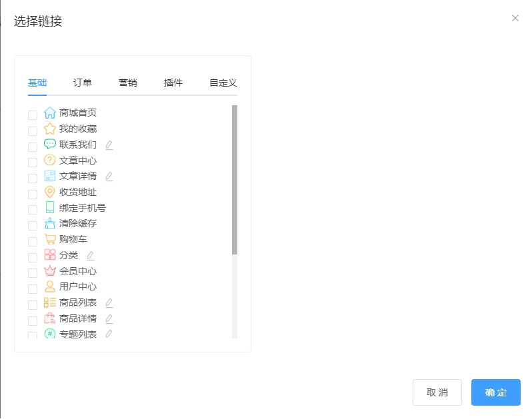Click the pencil edit icon beside 专题列表

click(x=109, y=334)
